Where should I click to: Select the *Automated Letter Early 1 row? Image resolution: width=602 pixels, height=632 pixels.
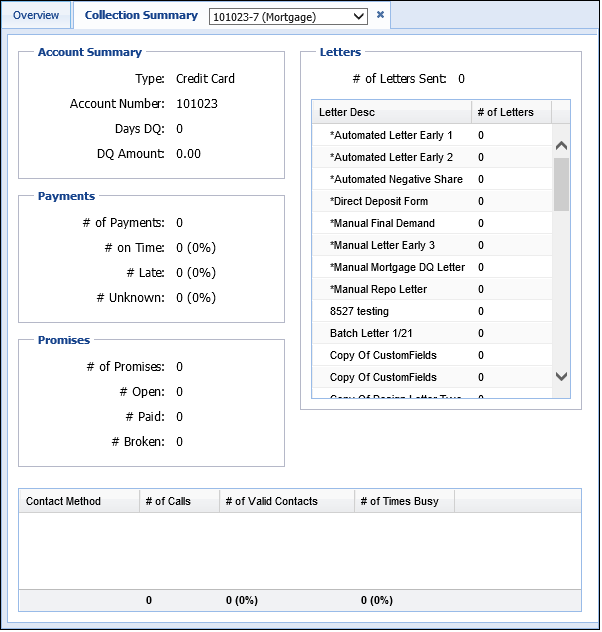click(432, 135)
